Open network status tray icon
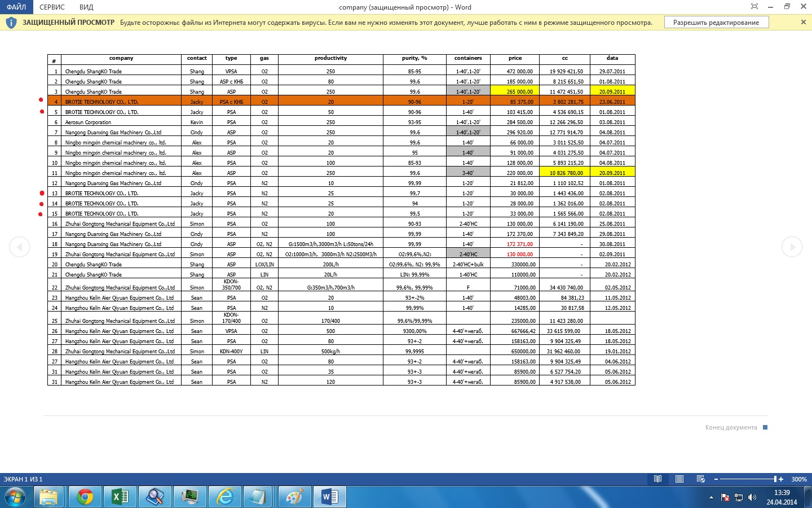 point(739,497)
